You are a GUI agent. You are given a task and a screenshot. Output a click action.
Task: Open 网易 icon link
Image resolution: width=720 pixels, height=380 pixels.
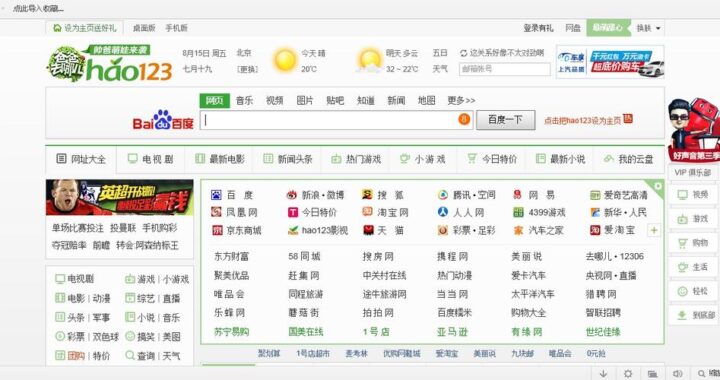518,195
